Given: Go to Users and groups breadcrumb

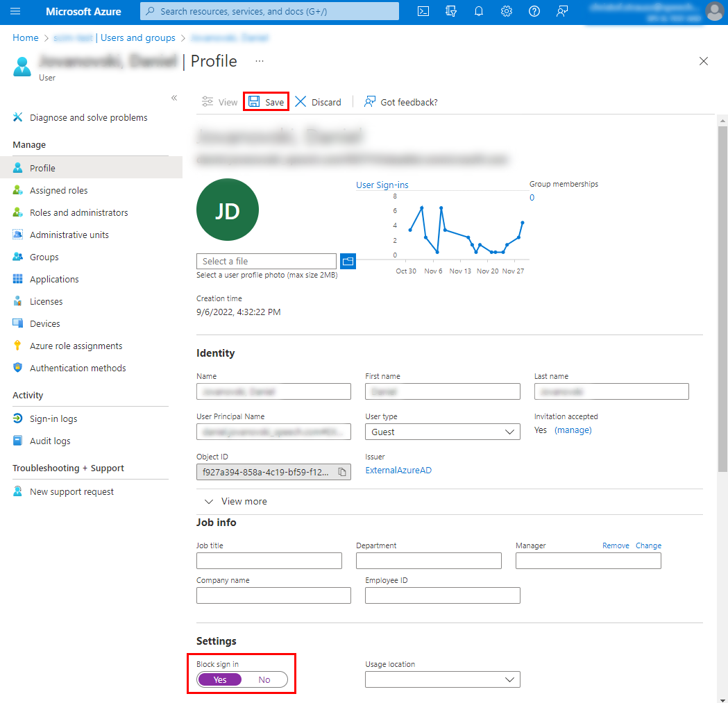Looking at the screenshot, I should 138,37.
